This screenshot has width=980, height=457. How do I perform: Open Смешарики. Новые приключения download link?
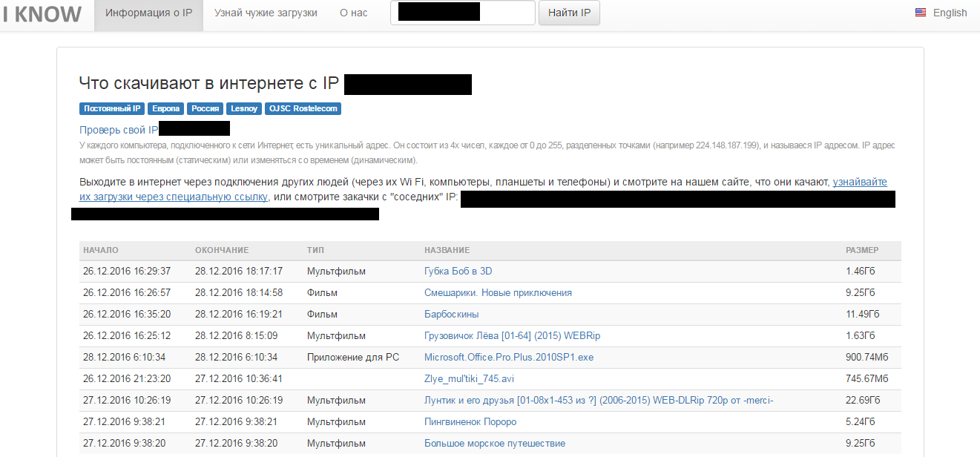pyautogui.click(x=497, y=293)
